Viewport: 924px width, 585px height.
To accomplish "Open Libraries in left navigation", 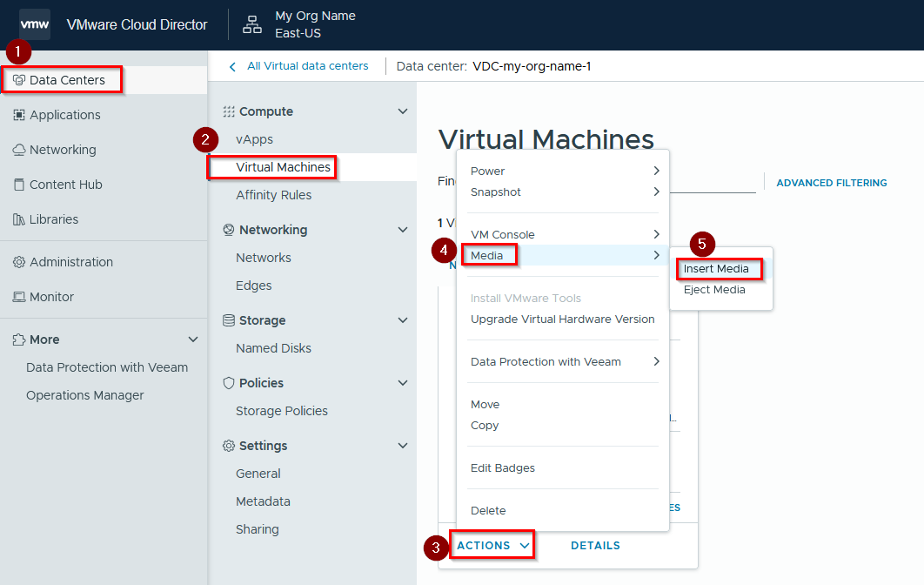I will 54,219.
